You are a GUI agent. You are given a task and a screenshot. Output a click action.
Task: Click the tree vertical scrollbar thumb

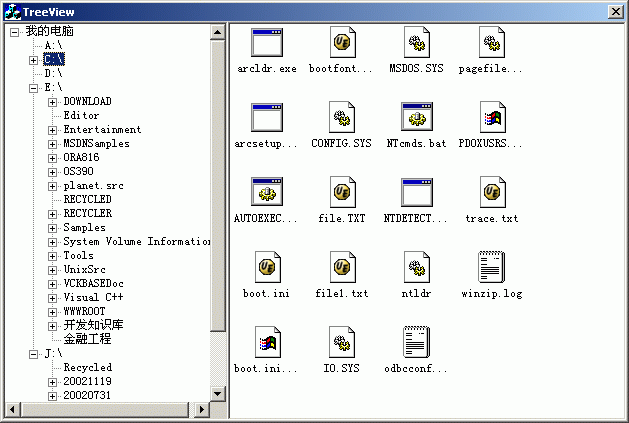[217, 185]
